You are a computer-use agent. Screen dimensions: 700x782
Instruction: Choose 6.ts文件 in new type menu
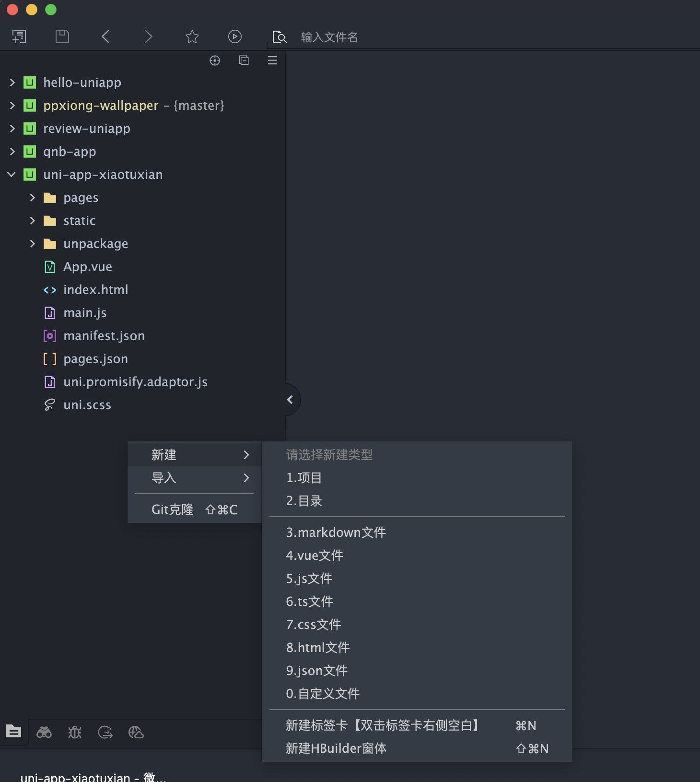[417, 602]
